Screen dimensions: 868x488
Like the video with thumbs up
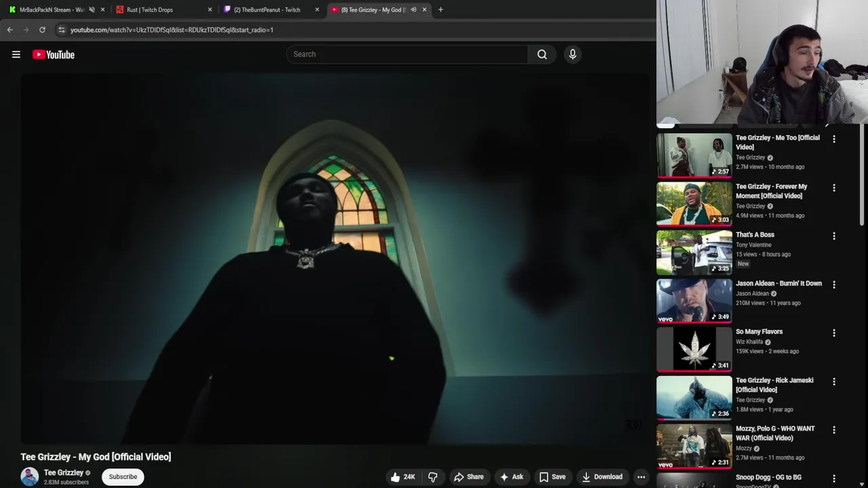(x=402, y=477)
